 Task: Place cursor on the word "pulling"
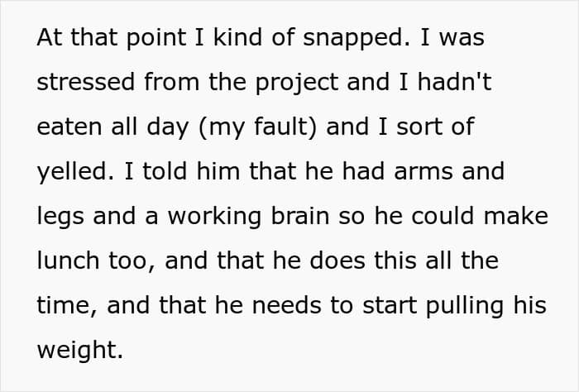[465, 307]
